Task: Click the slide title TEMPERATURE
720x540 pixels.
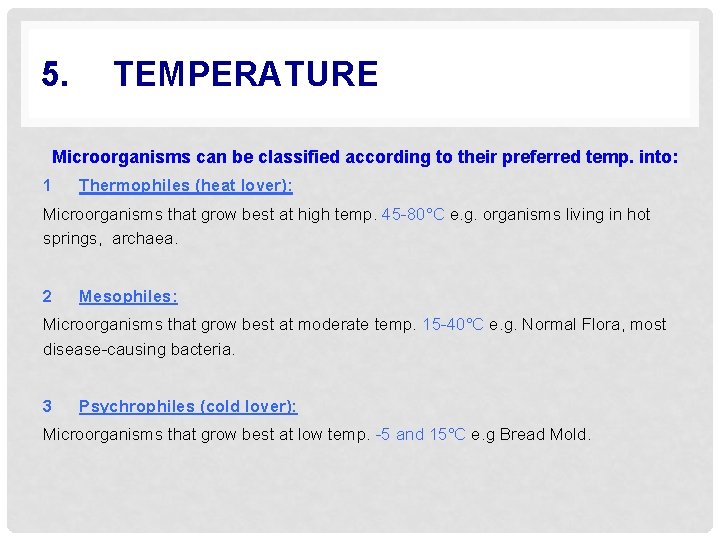Action: (246, 73)
